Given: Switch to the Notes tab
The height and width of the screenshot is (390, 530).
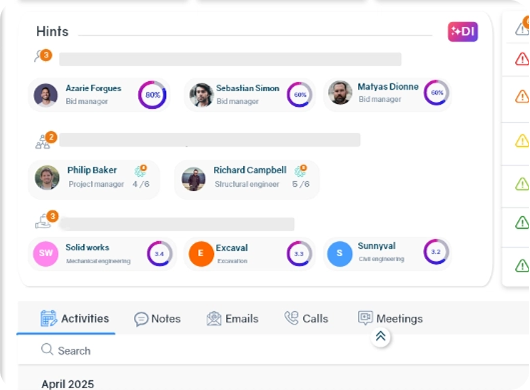Looking at the screenshot, I should 158,319.
